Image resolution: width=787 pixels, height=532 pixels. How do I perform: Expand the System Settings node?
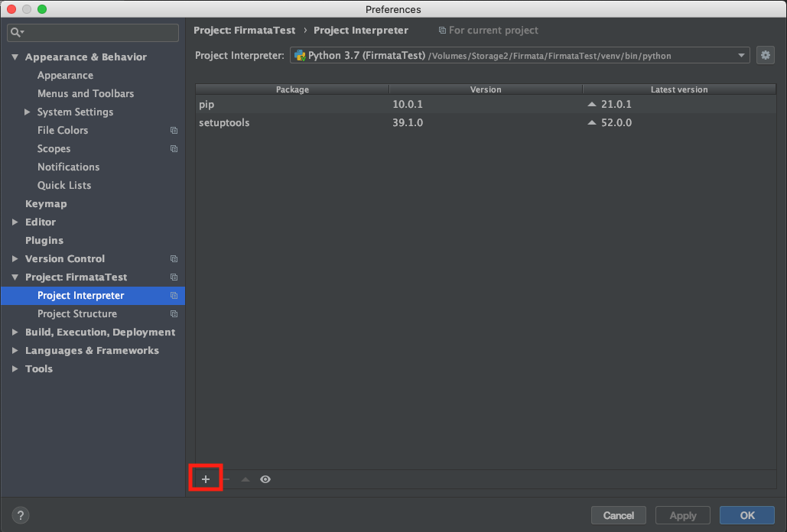click(27, 112)
